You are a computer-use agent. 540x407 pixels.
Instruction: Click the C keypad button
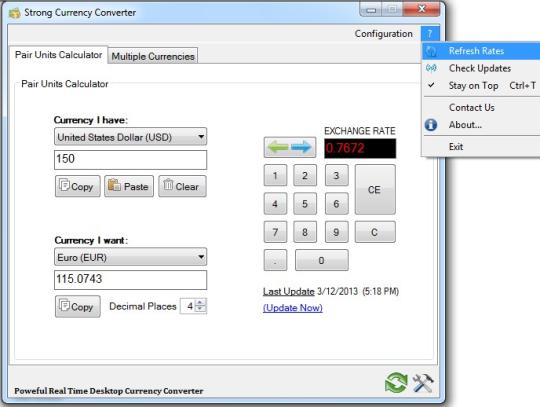click(x=375, y=232)
